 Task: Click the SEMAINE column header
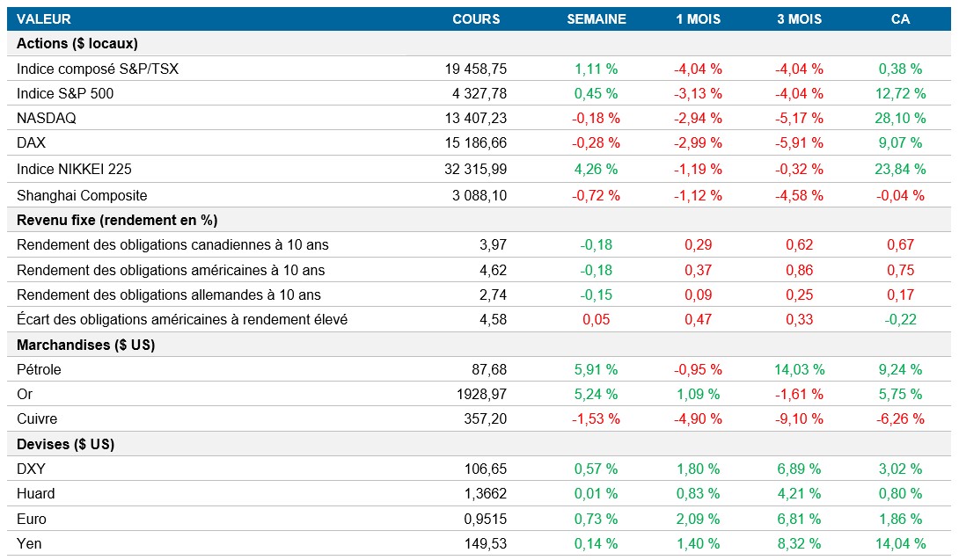coord(596,18)
